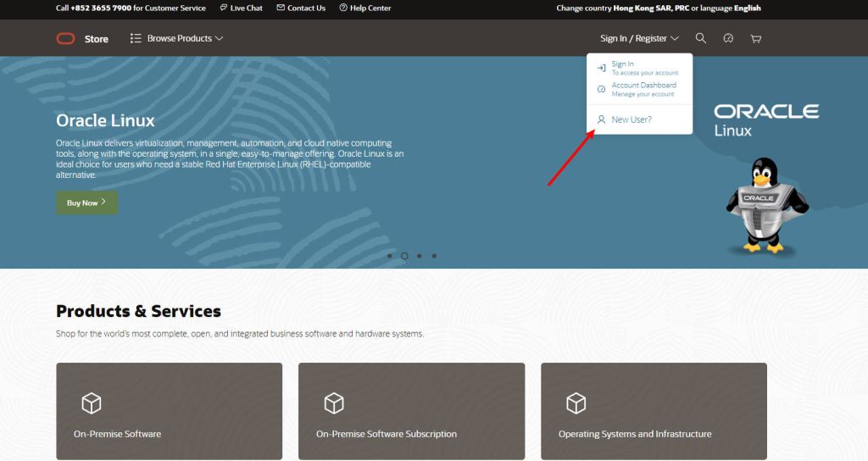The width and height of the screenshot is (868, 461).
Task: Click the Help Center question mark icon
Action: click(x=343, y=8)
